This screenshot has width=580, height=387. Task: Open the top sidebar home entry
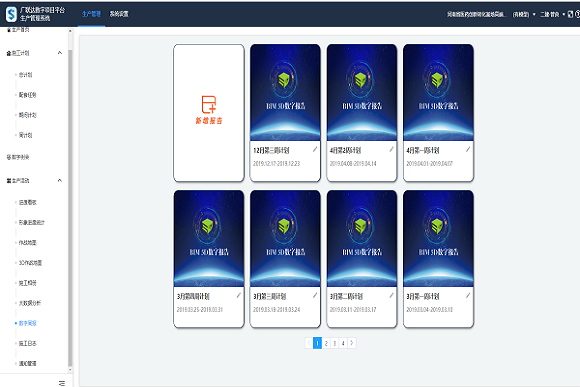(x=18, y=30)
